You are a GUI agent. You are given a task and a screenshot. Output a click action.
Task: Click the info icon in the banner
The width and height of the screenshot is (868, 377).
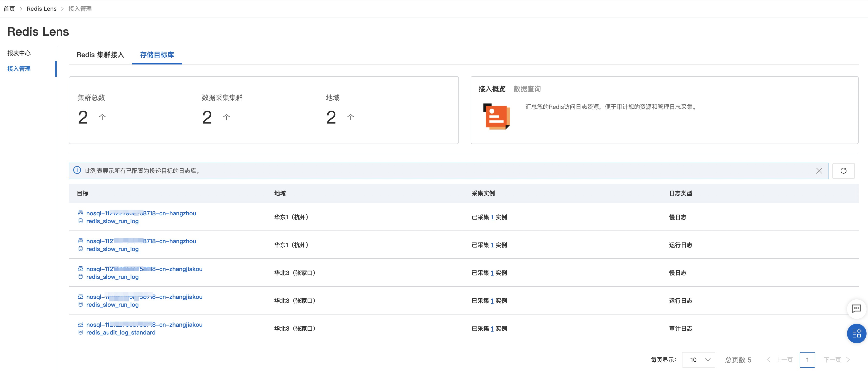pos(77,170)
